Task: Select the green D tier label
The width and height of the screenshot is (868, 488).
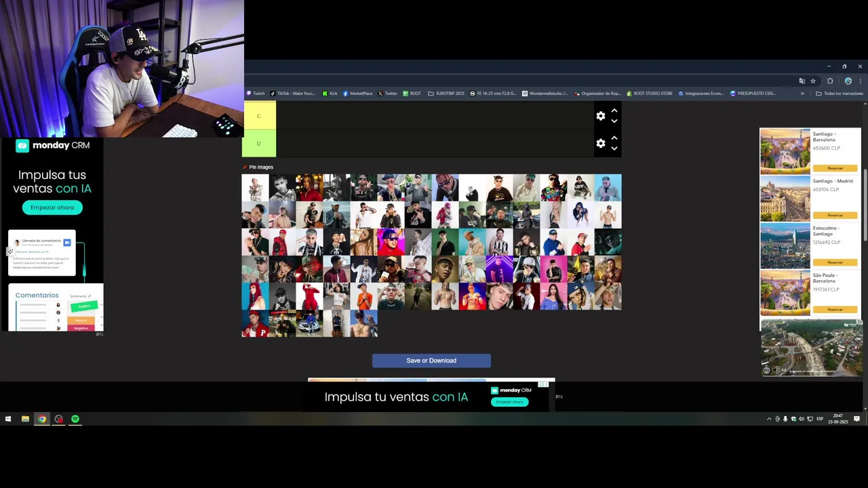Action: (x=258, y=143)
